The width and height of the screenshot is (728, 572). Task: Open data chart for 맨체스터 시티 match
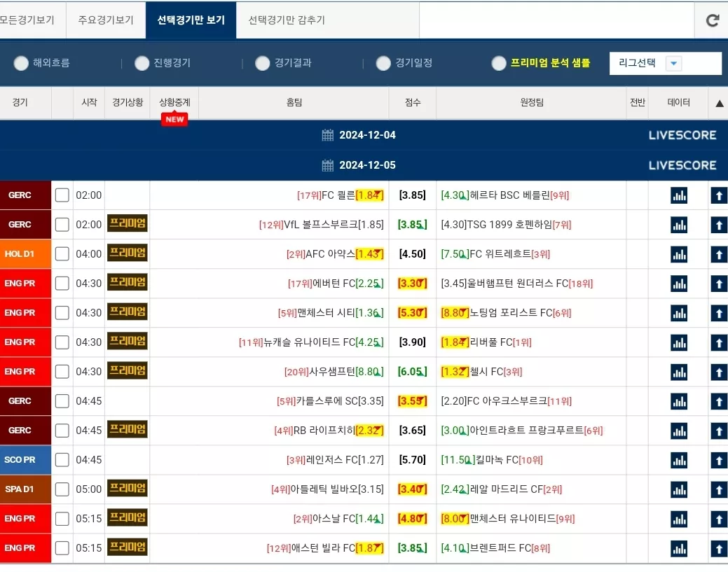point(679,313)
